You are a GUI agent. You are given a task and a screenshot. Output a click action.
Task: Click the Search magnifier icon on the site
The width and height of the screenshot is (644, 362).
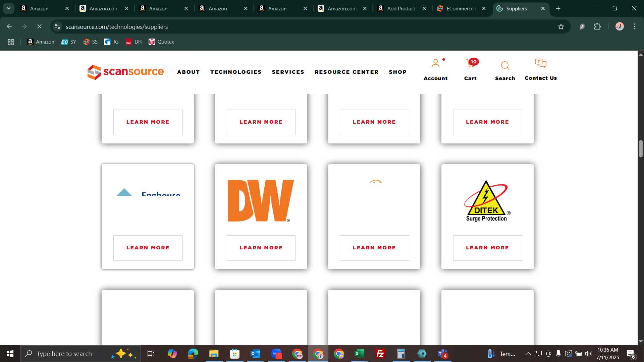(505, 65)
